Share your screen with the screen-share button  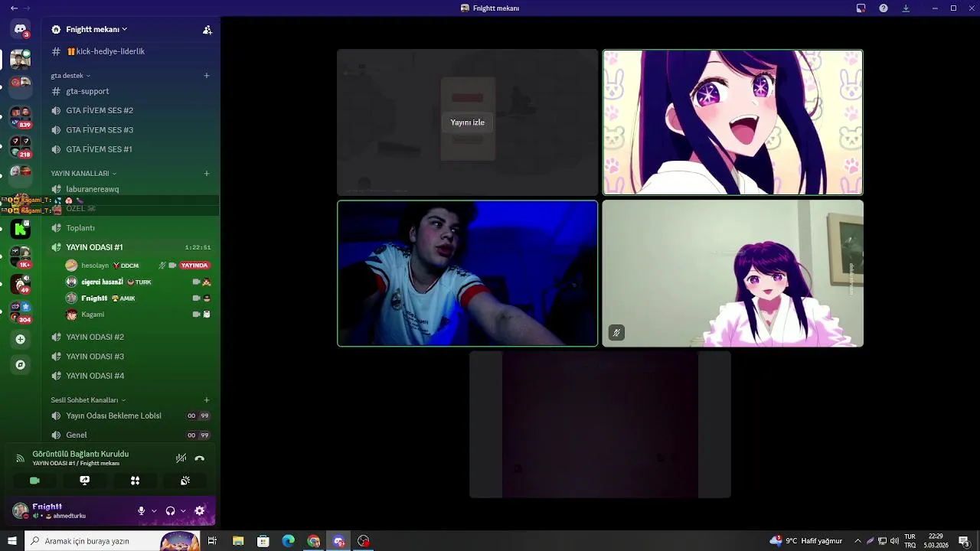tap(85, 481)
